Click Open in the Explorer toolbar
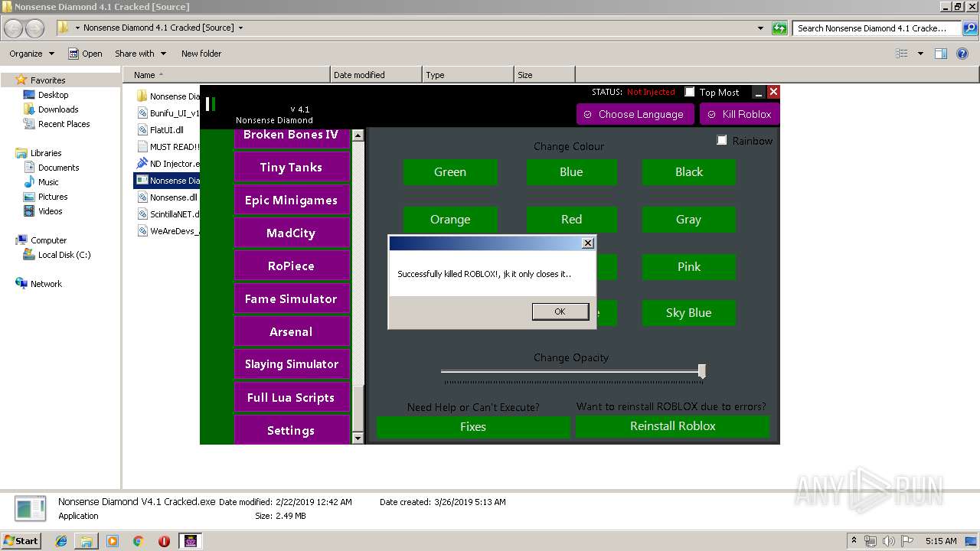 pyautogui.click(x=85, y=54)
